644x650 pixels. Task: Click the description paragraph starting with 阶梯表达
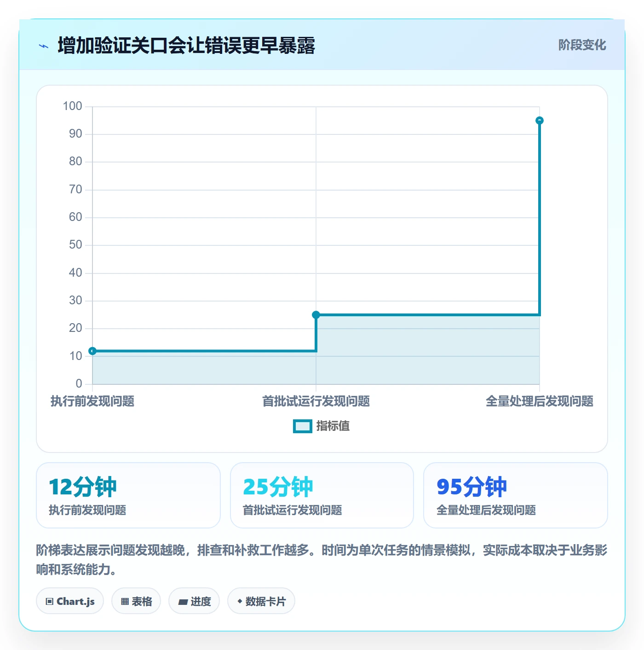pyautogui.click(x=322, y=560)
